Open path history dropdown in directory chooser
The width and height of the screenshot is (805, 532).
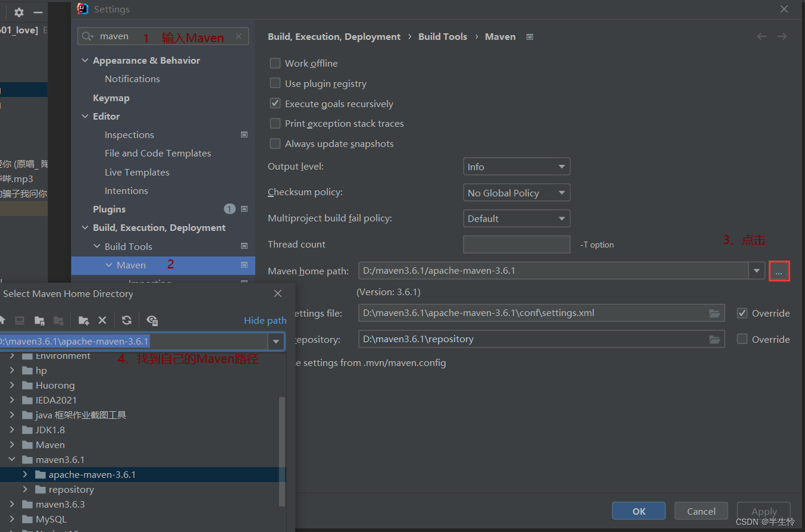pyautogui.click(x=276, y=342)
